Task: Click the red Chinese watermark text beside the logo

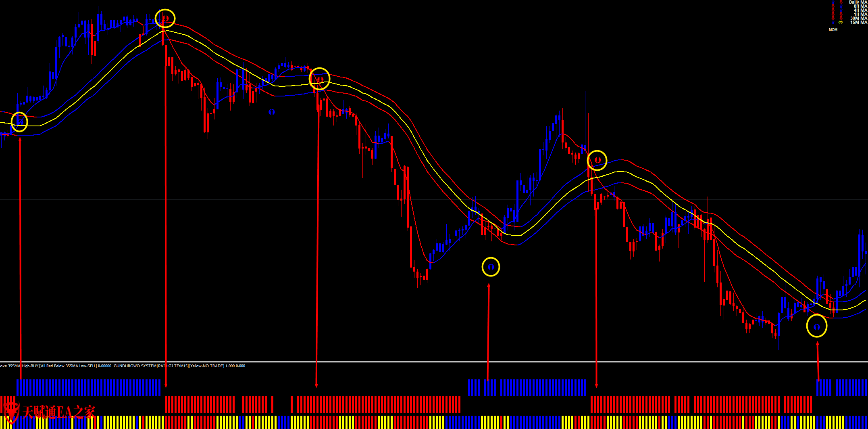Action: point(58,412)
